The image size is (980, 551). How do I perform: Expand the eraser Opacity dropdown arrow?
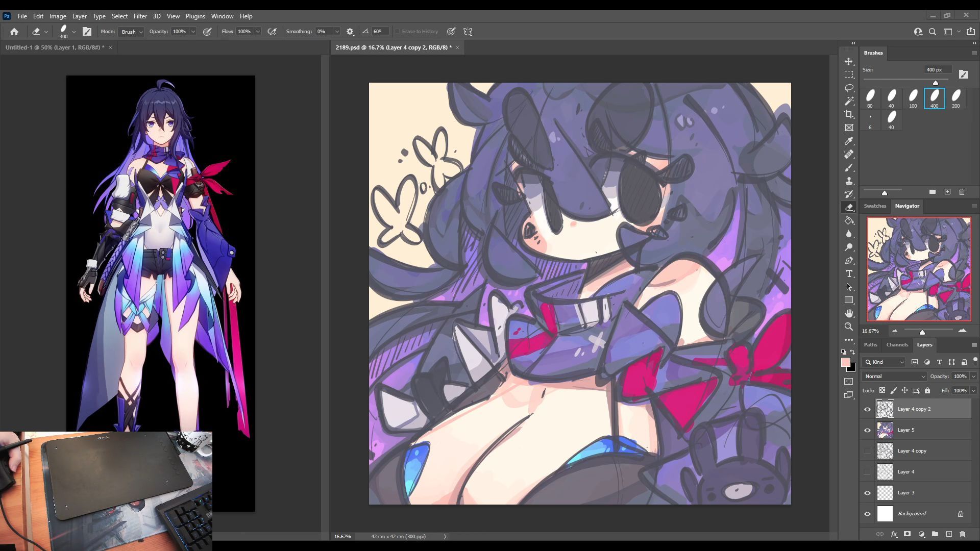[x=193, y=32]
